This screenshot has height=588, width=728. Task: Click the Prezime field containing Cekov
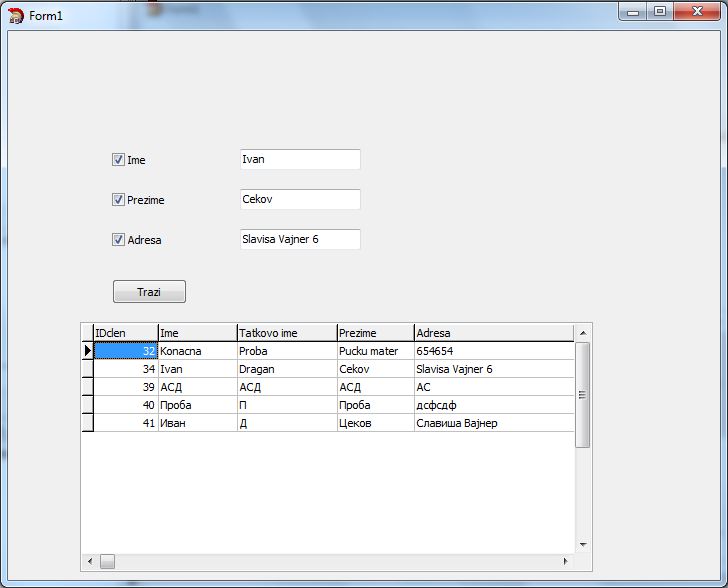pos(299,199)
